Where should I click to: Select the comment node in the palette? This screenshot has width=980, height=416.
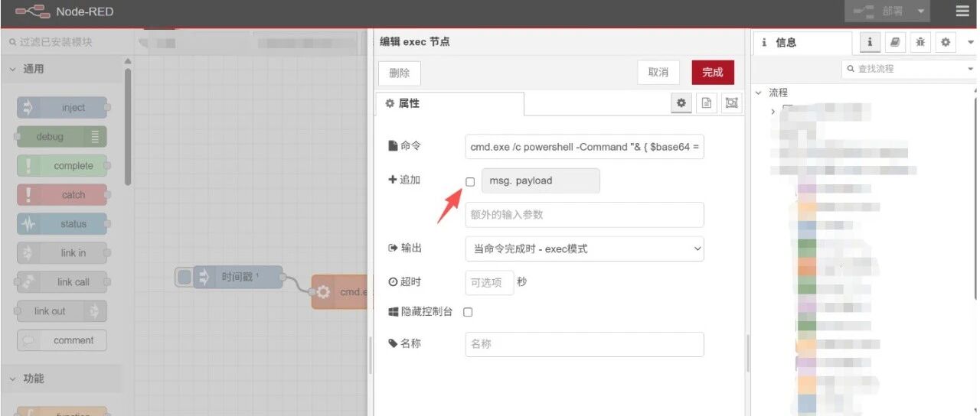tap(63, 340)
